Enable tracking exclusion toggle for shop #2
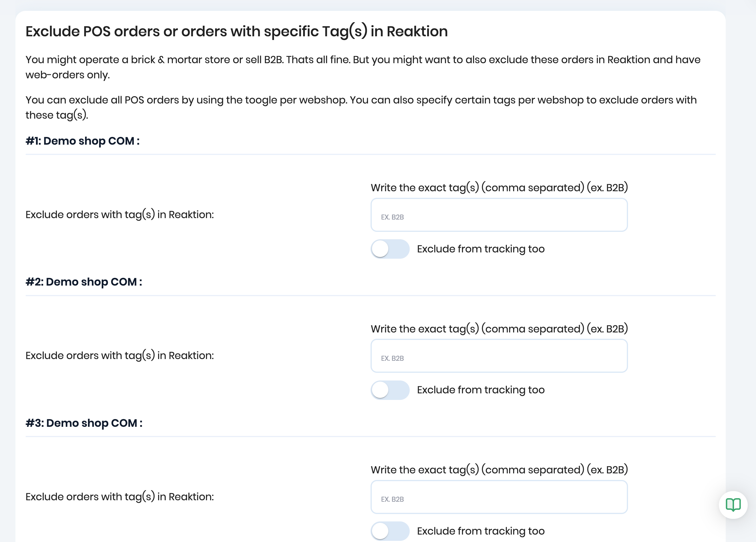 tap(390, 390)
